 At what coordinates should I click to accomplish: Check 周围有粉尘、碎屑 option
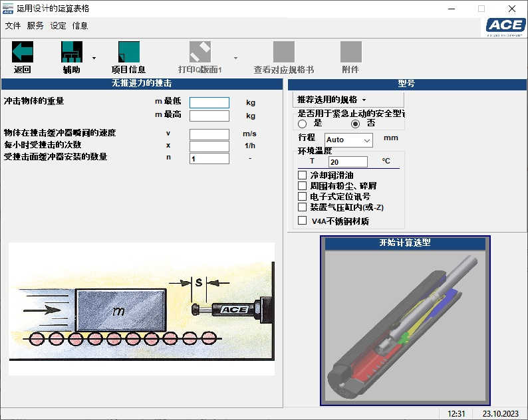point(303,185)
